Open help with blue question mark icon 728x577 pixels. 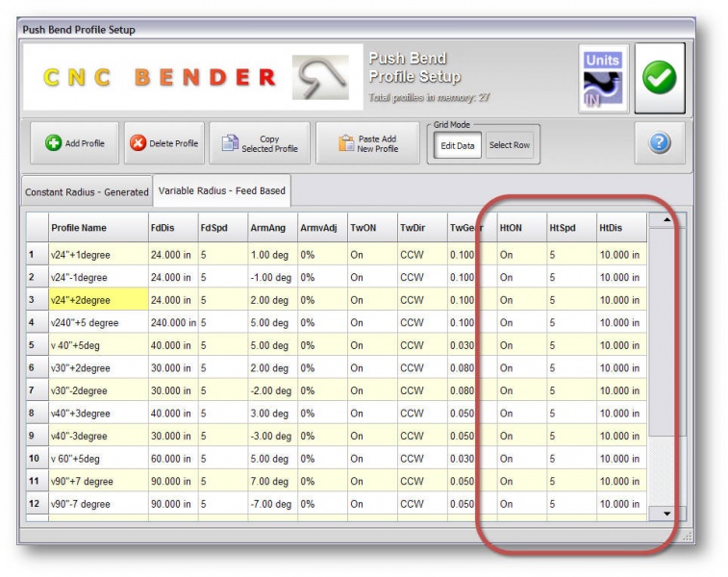coord(660,144)
